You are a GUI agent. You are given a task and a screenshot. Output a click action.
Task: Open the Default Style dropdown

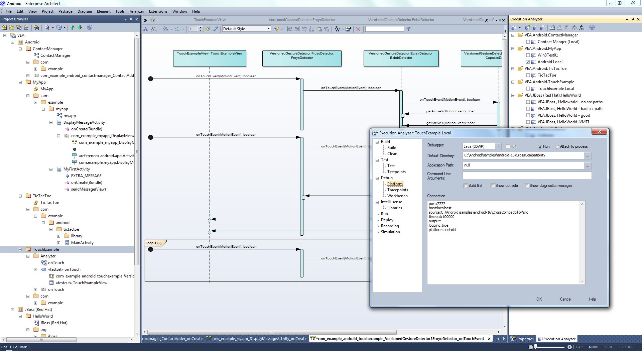pos(268,29)
